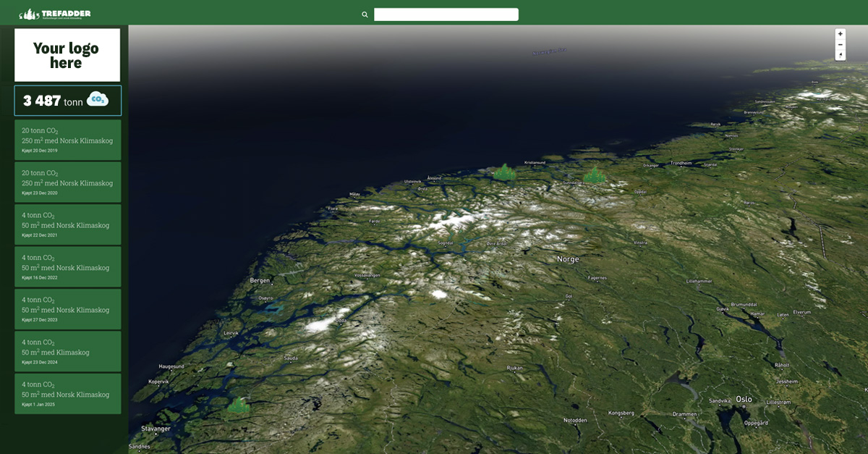Click the Oslo label on the map

(x=744, y=399)
